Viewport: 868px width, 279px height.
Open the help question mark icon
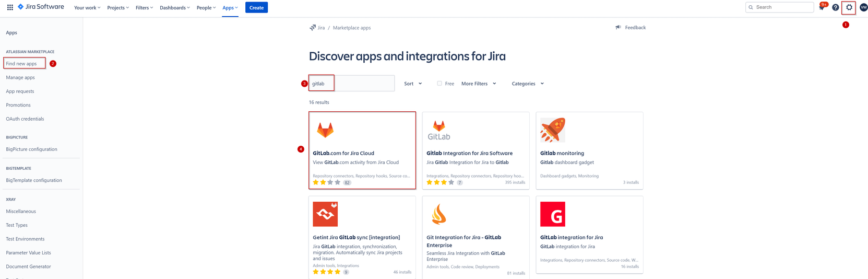point(835,7)
